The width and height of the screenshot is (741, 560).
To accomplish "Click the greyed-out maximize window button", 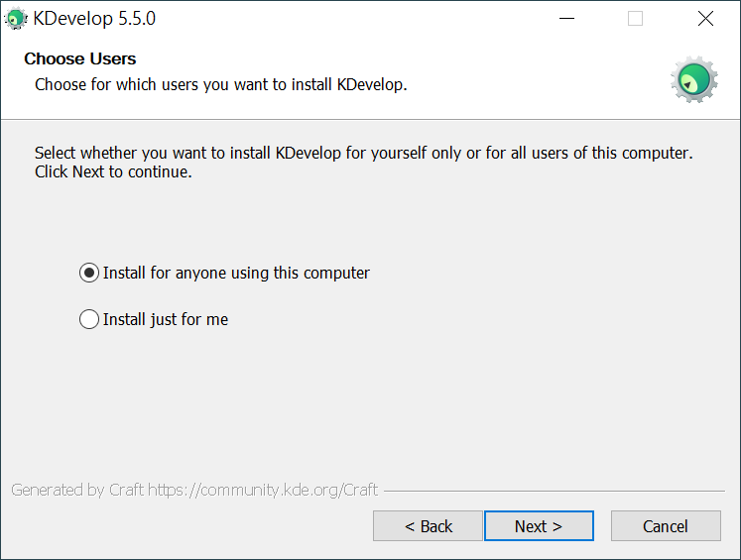I will [635, 19].
